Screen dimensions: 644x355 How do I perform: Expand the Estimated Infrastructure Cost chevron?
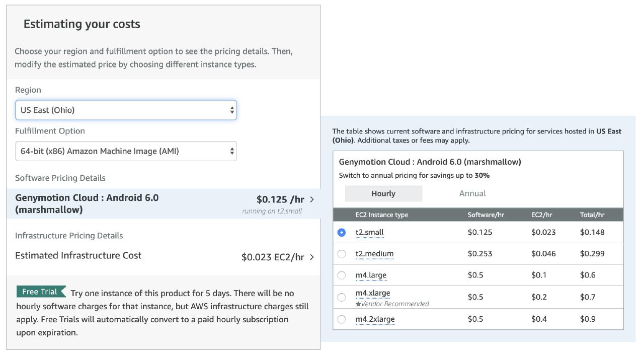(x=312, y=257)
